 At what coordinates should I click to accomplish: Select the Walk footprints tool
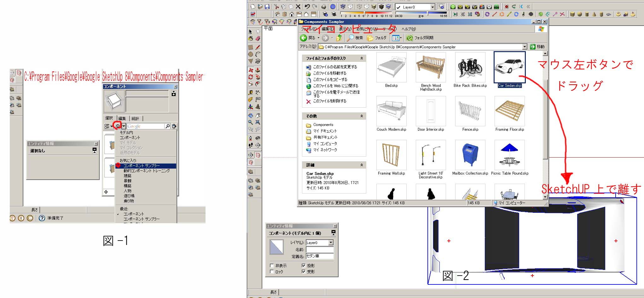251,145
